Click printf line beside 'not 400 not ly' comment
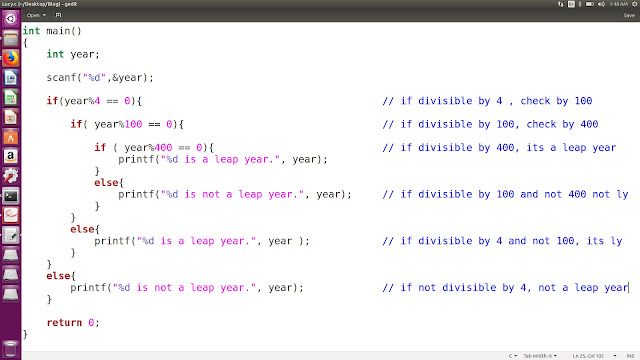The image size is (640, 360). click(235, 194)
